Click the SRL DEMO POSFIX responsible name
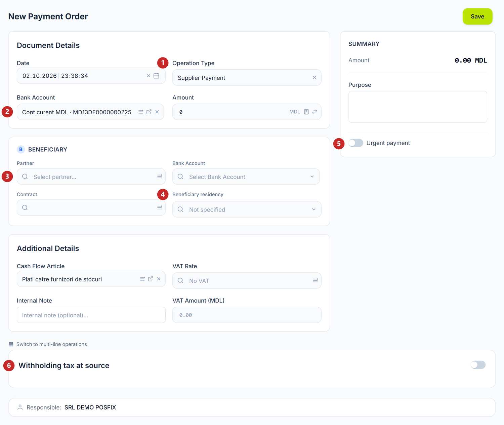Image resolution: width=504 pixels, height=425 pixels. click(90, 408)
